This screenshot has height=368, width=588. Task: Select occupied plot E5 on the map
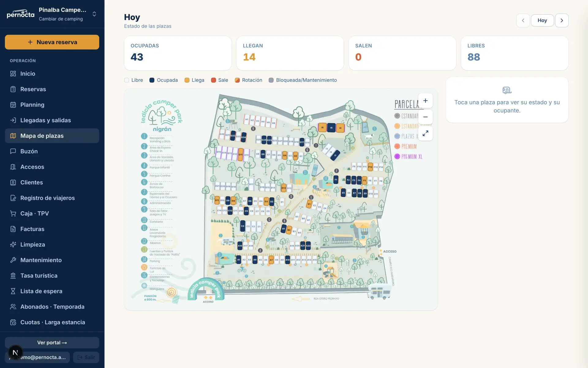[x=343, y=193]
